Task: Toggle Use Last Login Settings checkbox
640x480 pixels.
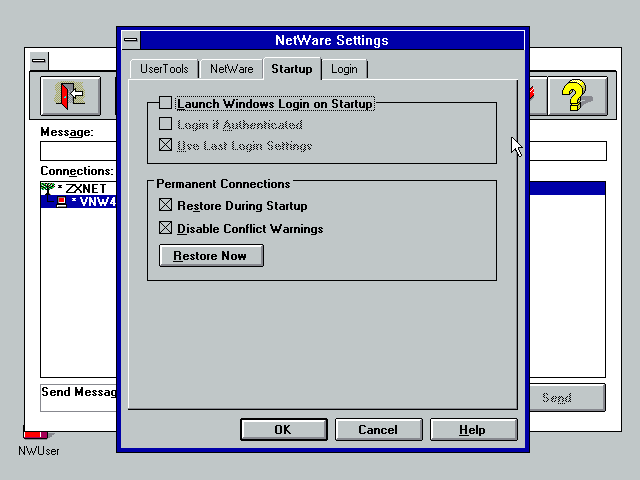Action: tap(165, 145)
